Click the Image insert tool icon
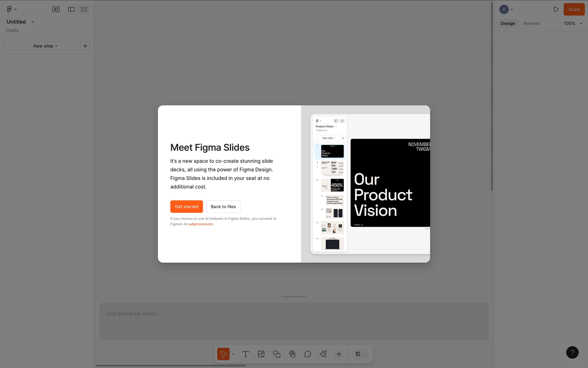 click(x=261, y=354)
